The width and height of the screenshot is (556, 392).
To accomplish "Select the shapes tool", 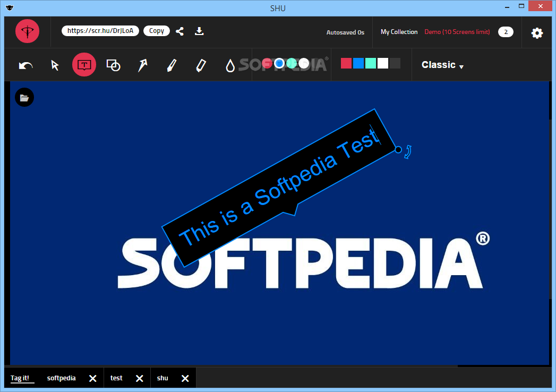I will (114, 65).
